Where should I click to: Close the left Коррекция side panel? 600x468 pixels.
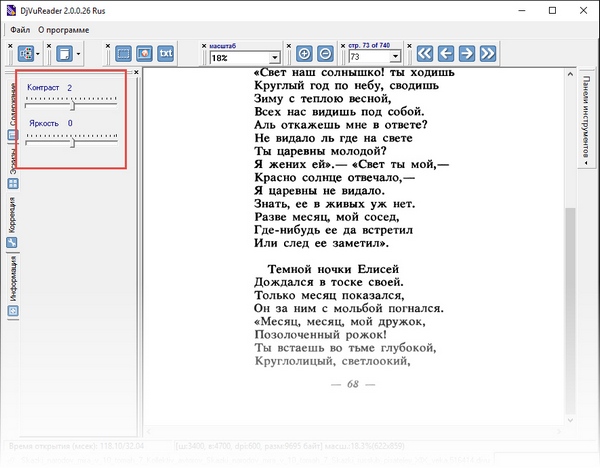(137, 72)
